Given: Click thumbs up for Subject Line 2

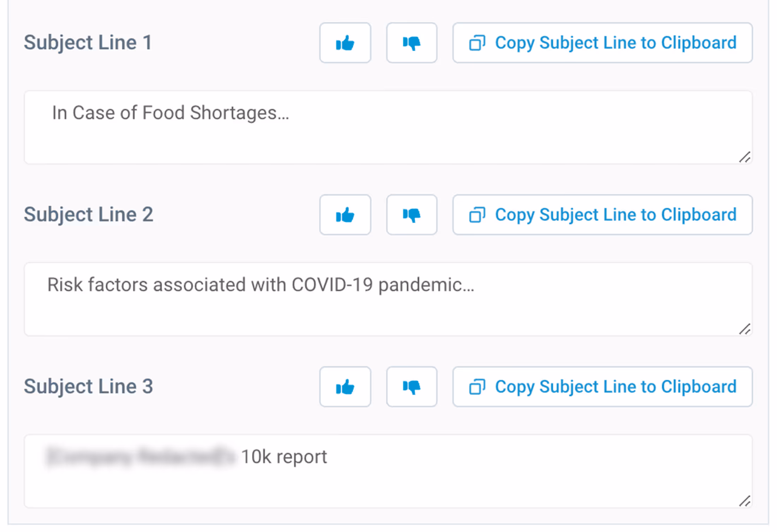Looking at the screenshot, I should point(345,215).
